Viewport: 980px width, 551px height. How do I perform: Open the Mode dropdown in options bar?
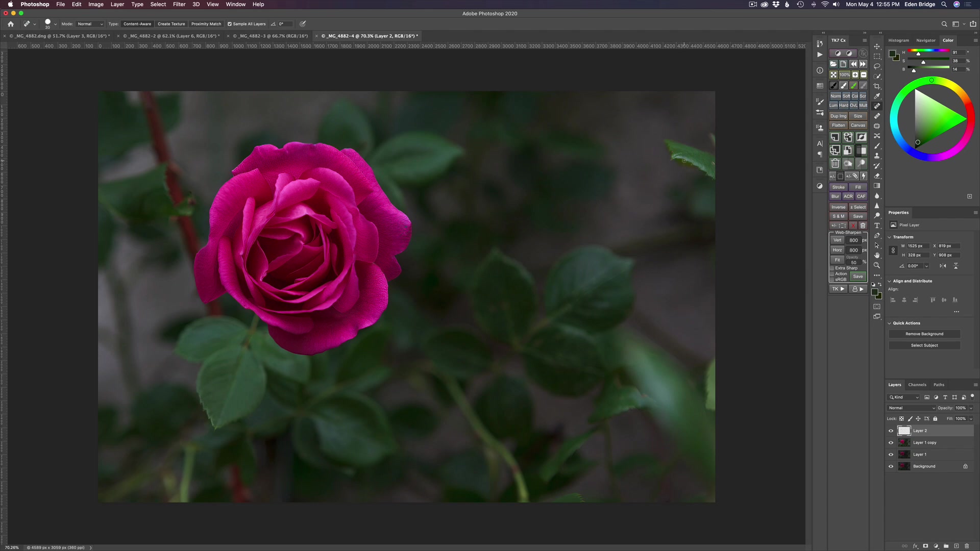[x=90, y=24]
